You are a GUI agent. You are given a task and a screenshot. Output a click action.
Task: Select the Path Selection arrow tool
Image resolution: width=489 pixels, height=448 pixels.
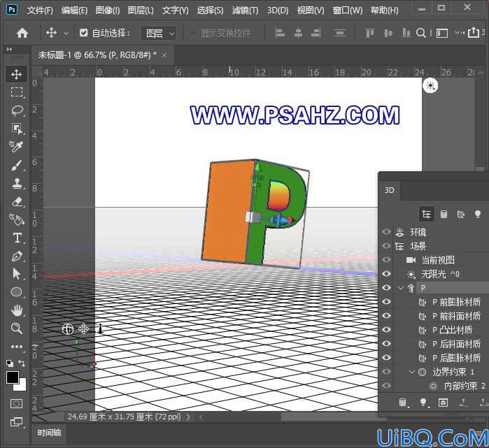coord(16,274)
